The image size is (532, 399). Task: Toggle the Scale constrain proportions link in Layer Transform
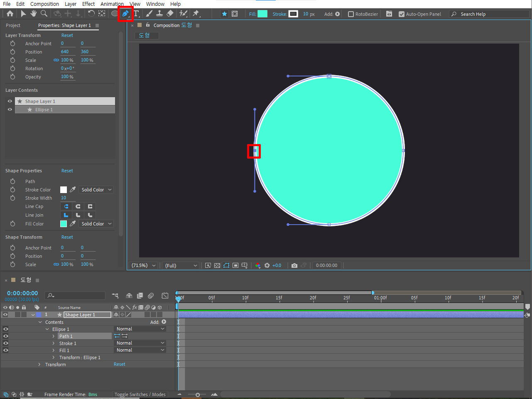[x=56, y=60]
